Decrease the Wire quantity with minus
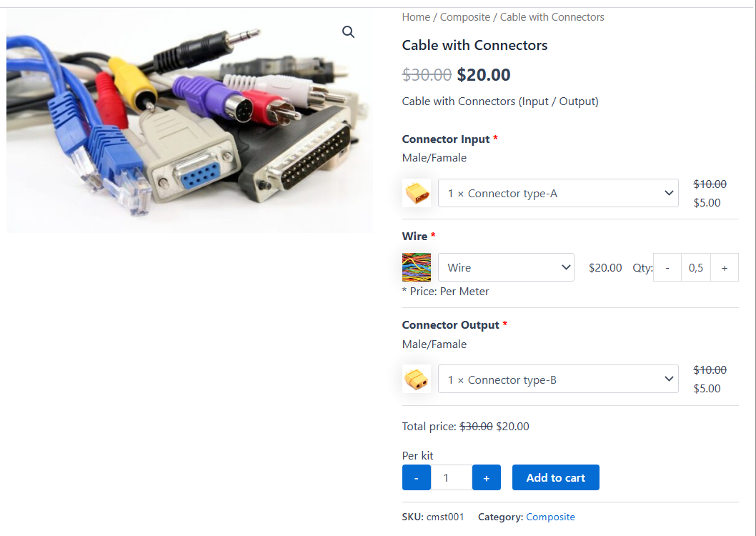 click(667, 267)
